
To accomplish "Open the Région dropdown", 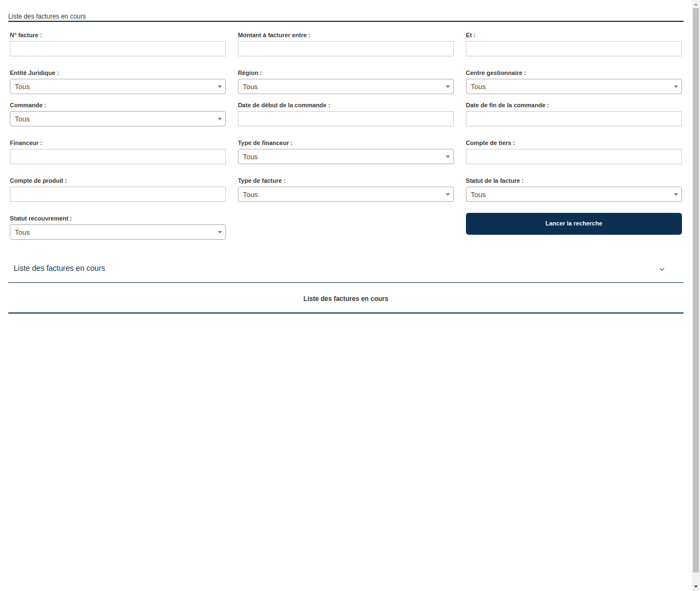I will 346,86.
